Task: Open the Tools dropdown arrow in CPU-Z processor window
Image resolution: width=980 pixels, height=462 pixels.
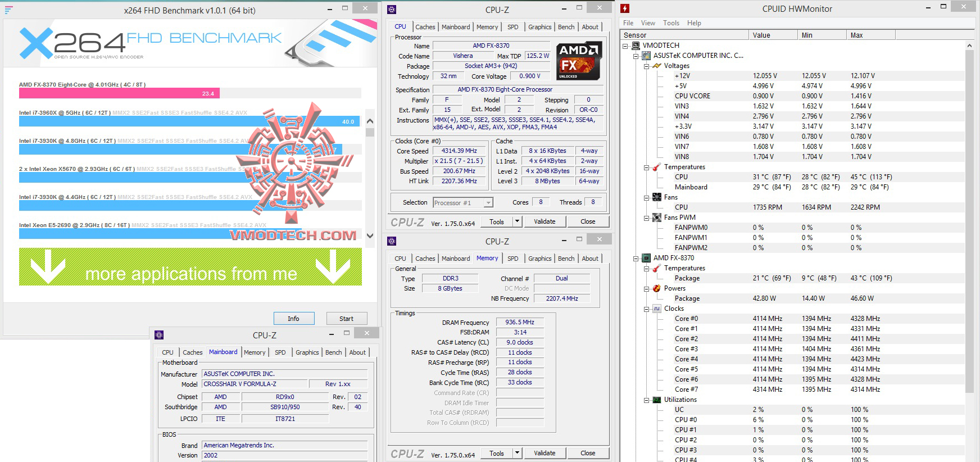Action: tap(517, 221)
